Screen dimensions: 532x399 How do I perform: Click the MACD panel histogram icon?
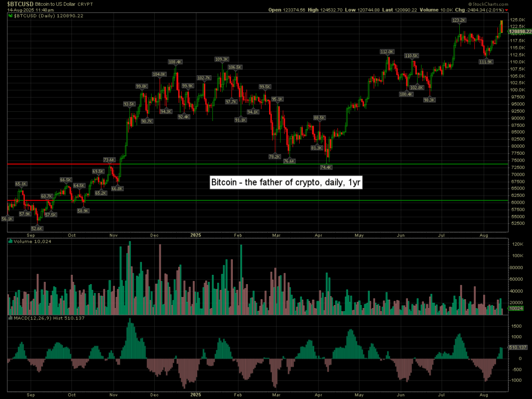[x=10, y=317]
